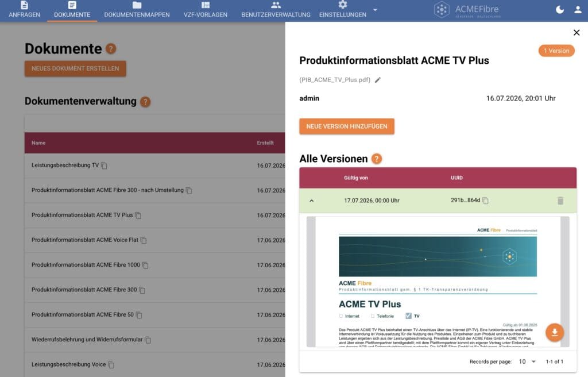Click the PDF preview thumbnail
The width and height of the screenshot is (588, 377).
point(438,282)
